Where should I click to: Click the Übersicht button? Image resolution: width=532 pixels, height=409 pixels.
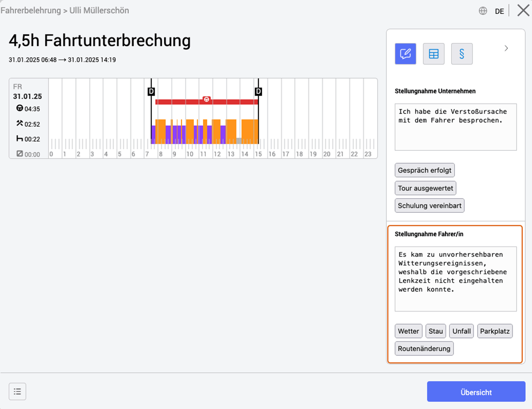[476, 392]
